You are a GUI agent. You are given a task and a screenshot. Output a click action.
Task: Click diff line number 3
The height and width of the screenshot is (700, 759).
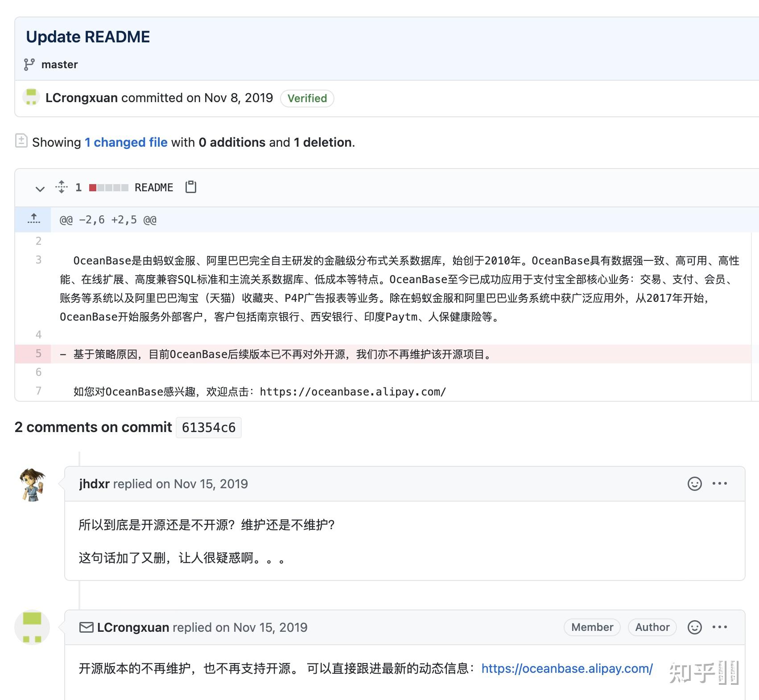[x=38, y=260]
